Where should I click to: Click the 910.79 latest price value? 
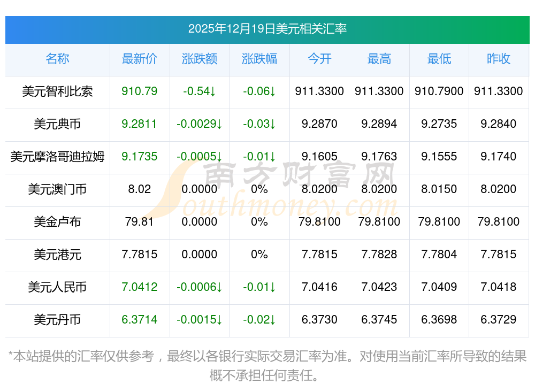139,91
